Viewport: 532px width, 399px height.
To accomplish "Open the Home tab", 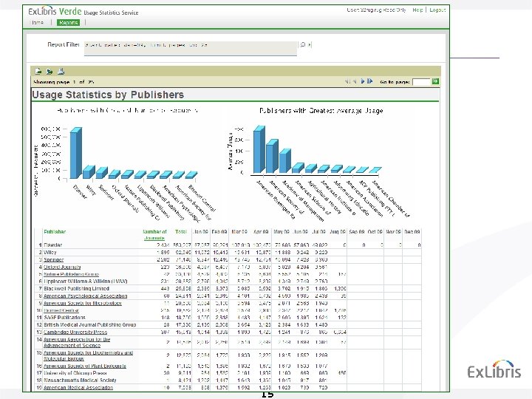I will click(38, 22).
